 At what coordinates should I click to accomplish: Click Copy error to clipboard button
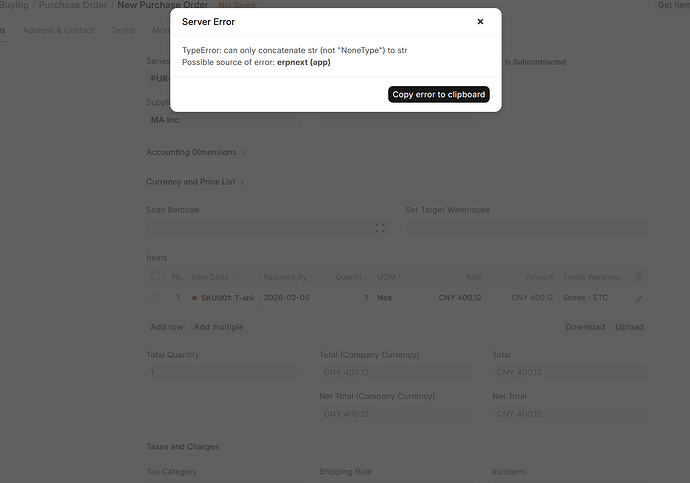click(439, 95)
